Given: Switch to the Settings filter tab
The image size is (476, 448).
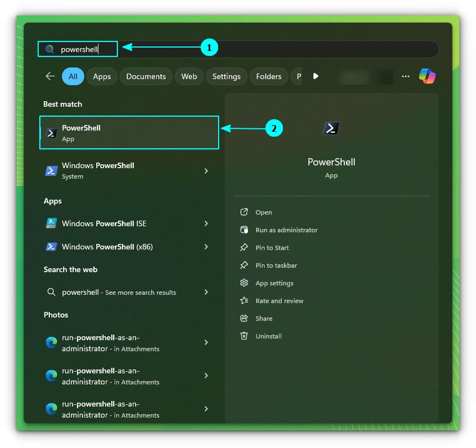Looking at the screenshot, I should (226, 76).
